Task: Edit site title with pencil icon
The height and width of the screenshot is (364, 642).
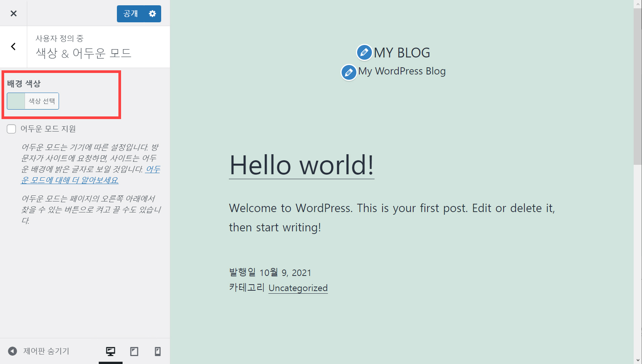Action: (364, 52)
